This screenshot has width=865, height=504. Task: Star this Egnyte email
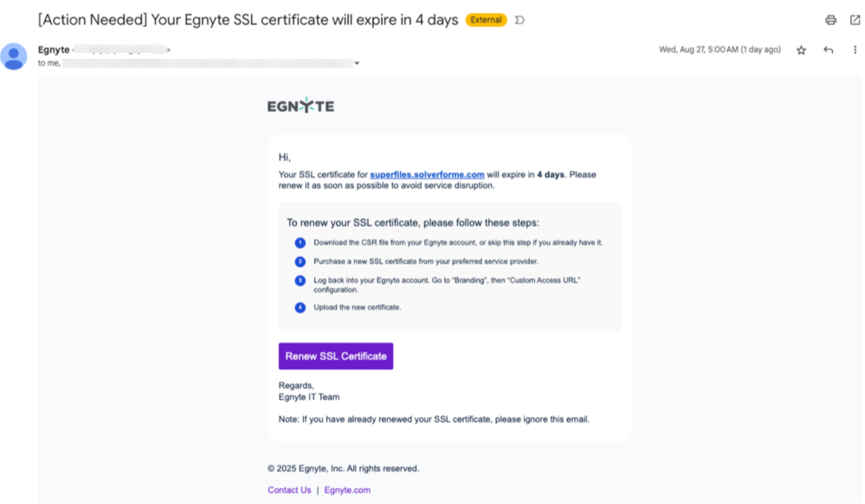point(801,50)
